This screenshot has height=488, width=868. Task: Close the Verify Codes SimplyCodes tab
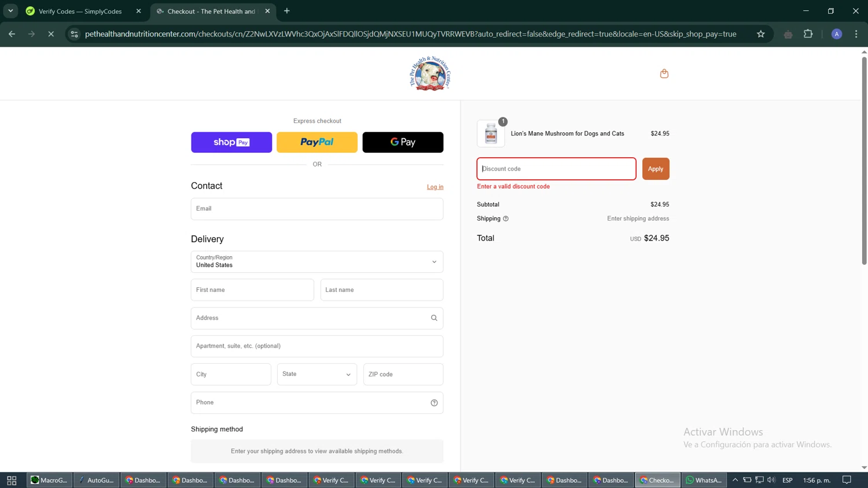click(x=138, y=11)
